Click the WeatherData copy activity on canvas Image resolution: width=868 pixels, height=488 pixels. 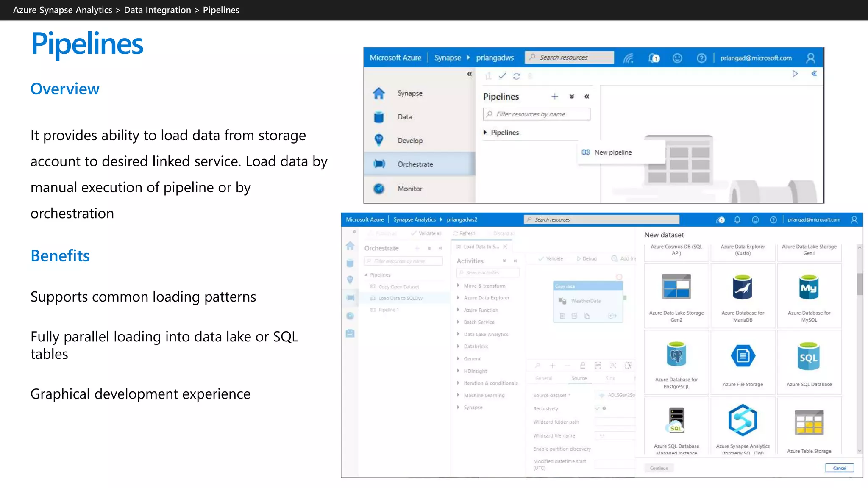pos(588,302)
